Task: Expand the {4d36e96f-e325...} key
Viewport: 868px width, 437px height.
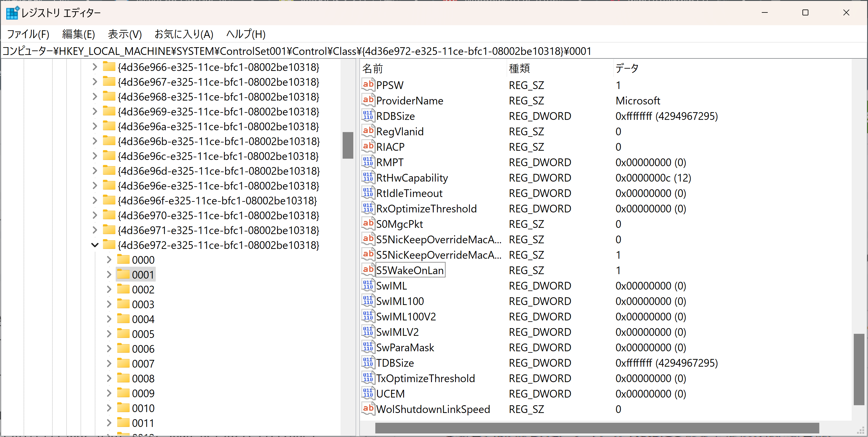Action: 95,201
